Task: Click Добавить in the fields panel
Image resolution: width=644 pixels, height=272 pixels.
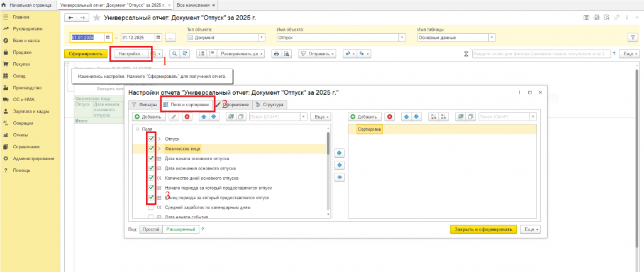Action: [148, 117]
